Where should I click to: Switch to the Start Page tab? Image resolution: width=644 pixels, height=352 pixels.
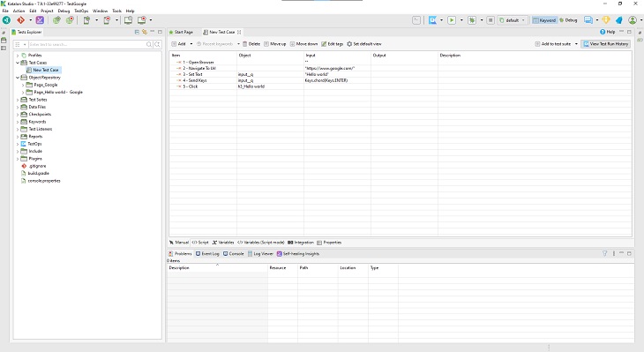tap(181, 32)
